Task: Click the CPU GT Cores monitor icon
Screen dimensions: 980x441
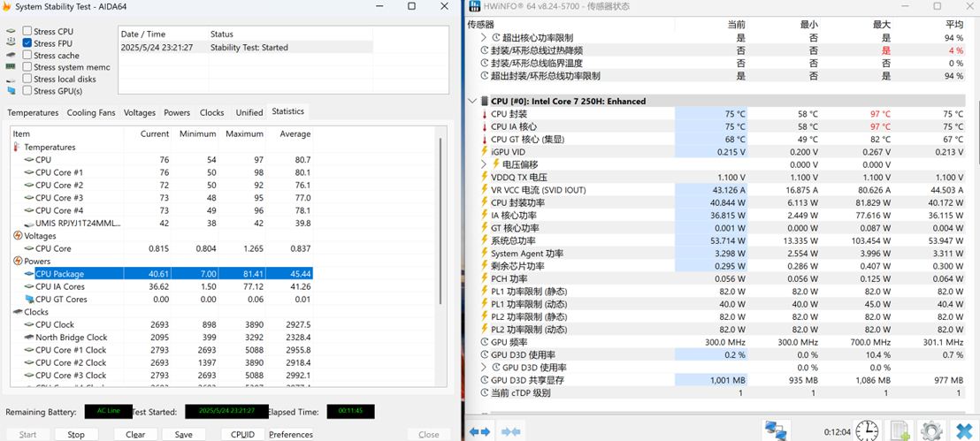Action: point(29,300)
